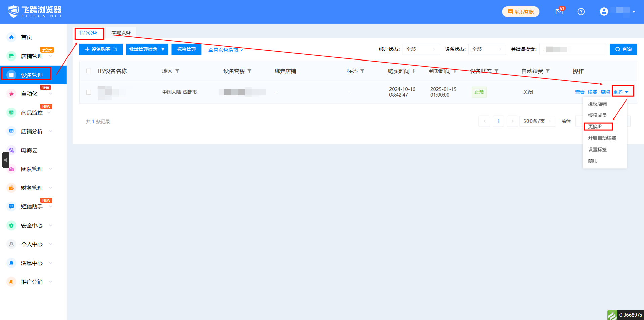
Task: Toggle the select-all checkbox in table header
Action: 89,71
